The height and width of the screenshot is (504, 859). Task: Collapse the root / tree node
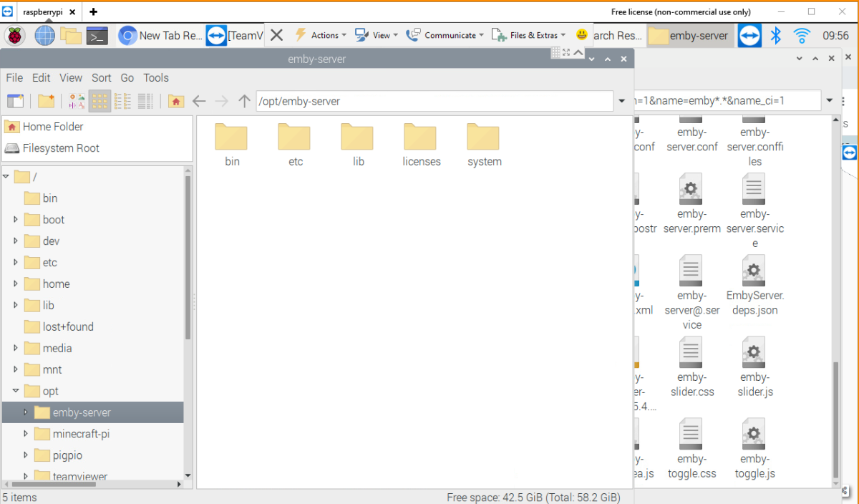(x=6, y=176)
